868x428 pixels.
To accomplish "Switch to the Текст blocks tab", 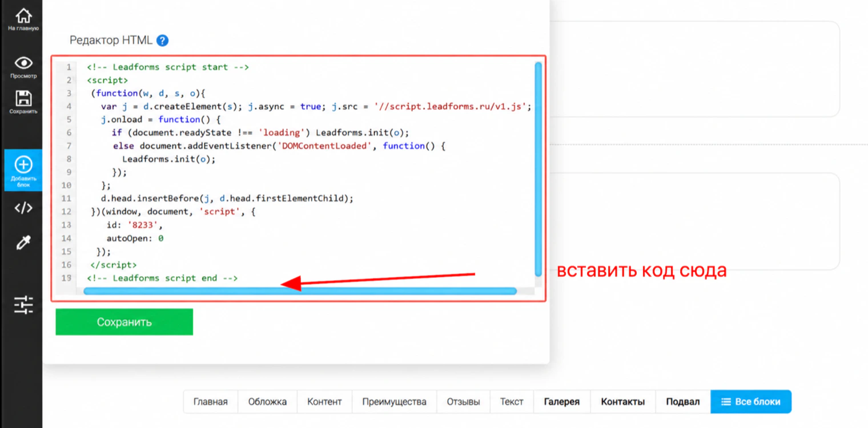I will (512, 402).
